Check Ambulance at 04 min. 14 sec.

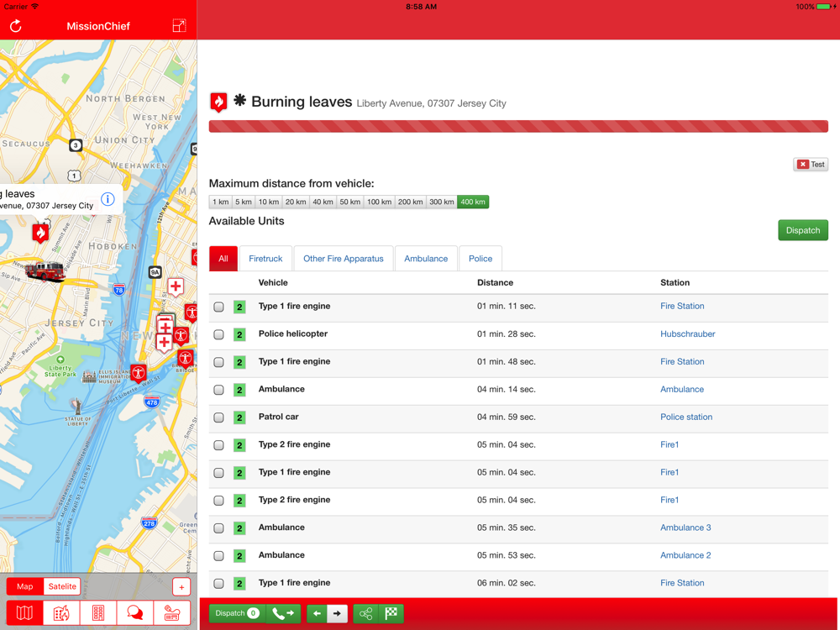218,390
